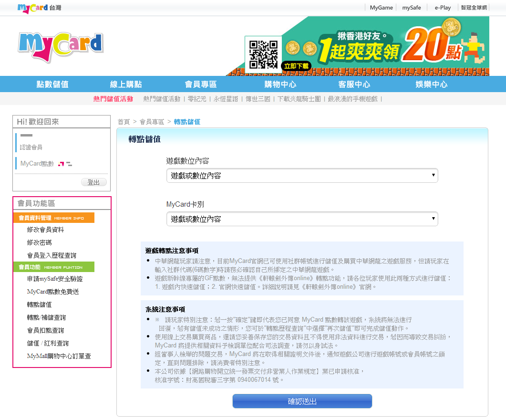Click the 登出 logout button
506x420 pixels.
93,182
